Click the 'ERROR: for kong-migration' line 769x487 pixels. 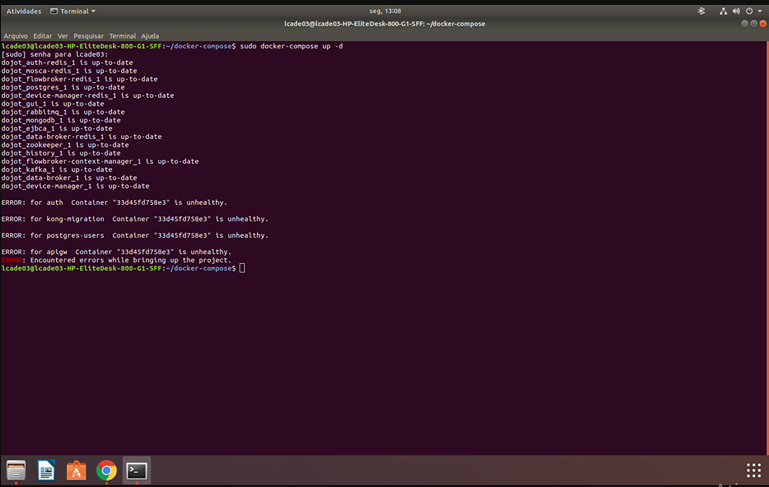135,219
